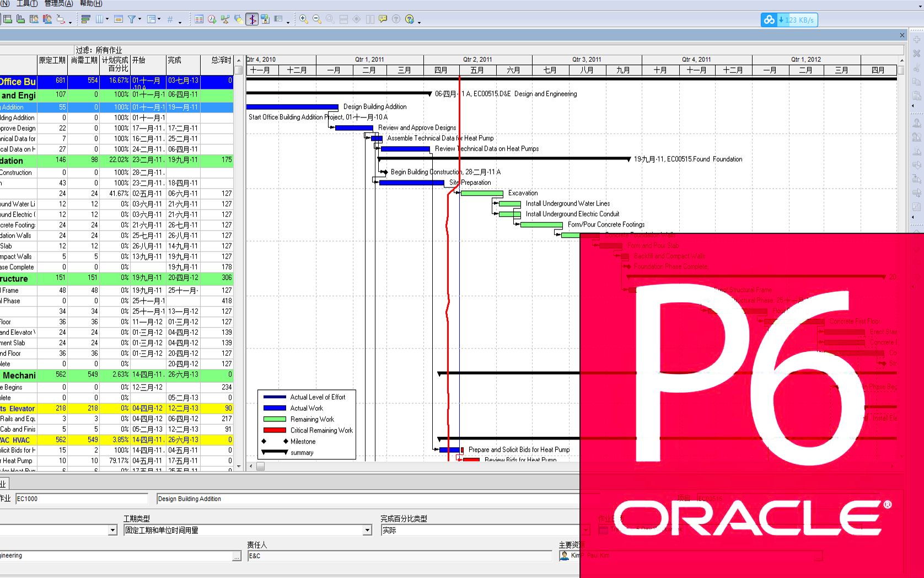This screenshot has width=924, height=578.
Task: Click the 开始 column header
Action: click(x=148, y=64)
